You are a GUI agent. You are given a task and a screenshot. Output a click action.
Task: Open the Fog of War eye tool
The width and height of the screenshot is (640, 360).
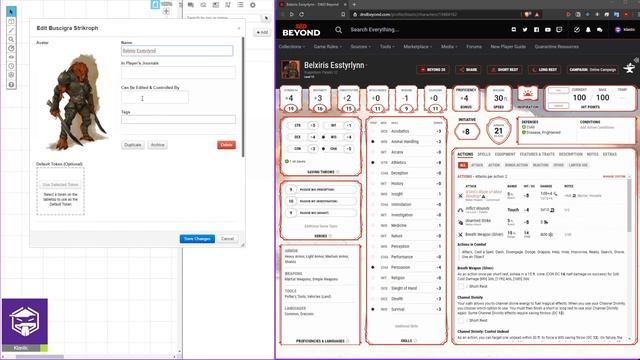click(x=11, y=57)
